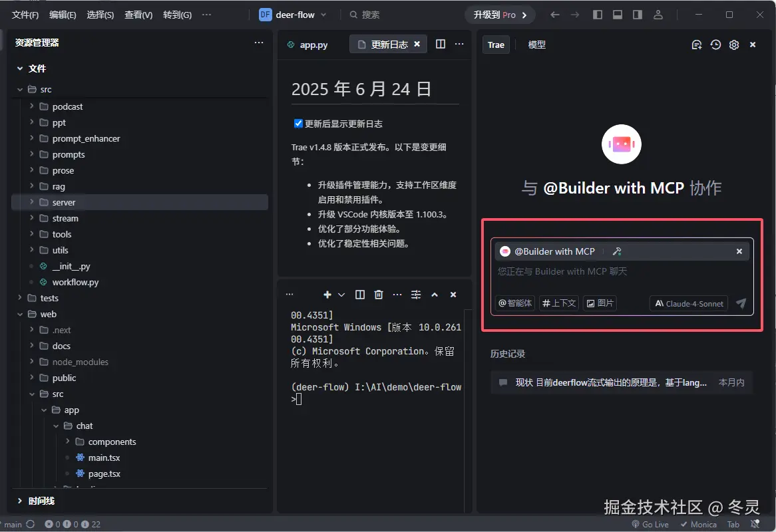Open the Claude-4-Sonnet model dropdown
This screenshot has width=776, height=532.
coord(688,303)
